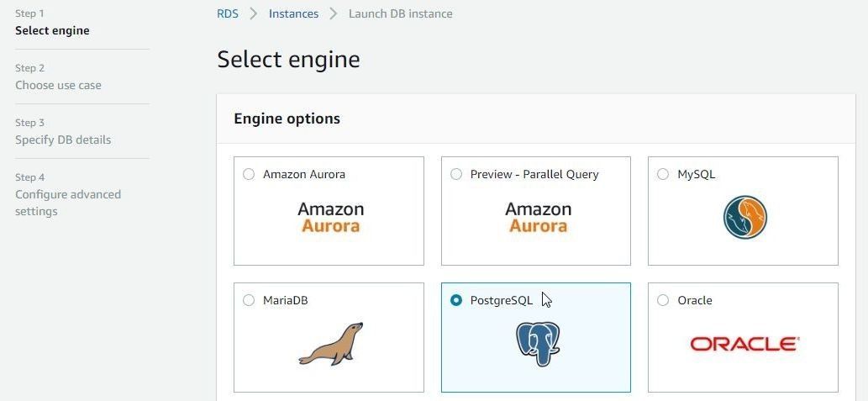Select the Amazon Aurora radio button

249,174
